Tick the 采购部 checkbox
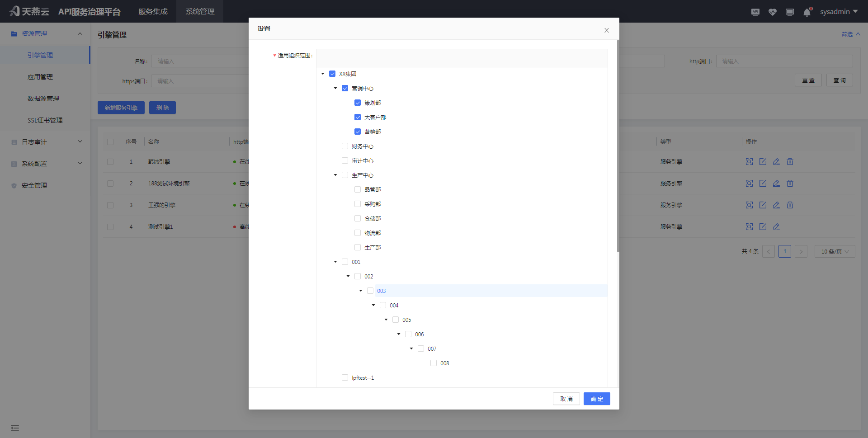 click(358, 204)
